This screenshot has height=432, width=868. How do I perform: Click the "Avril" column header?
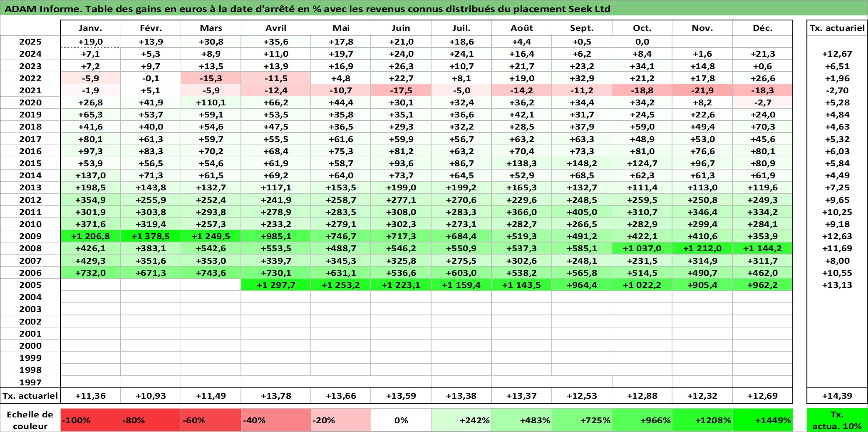point(276,28)
